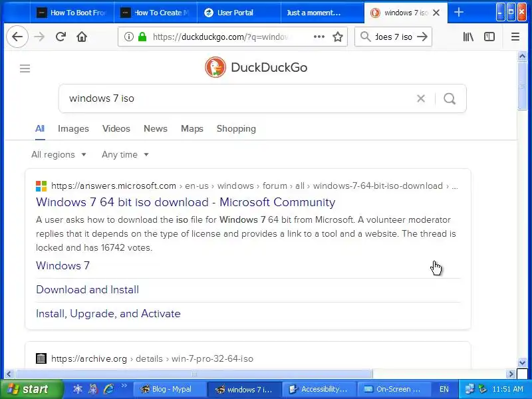Open the Library bookshelf icon
Image resolution: width=532 pixels, height=399 pixels.
468,37
